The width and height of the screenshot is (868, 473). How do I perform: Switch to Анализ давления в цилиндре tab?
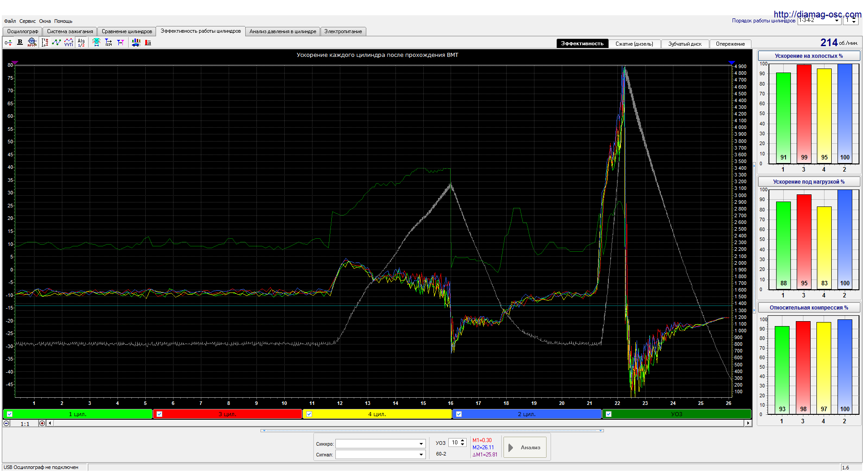coord(283,31)
